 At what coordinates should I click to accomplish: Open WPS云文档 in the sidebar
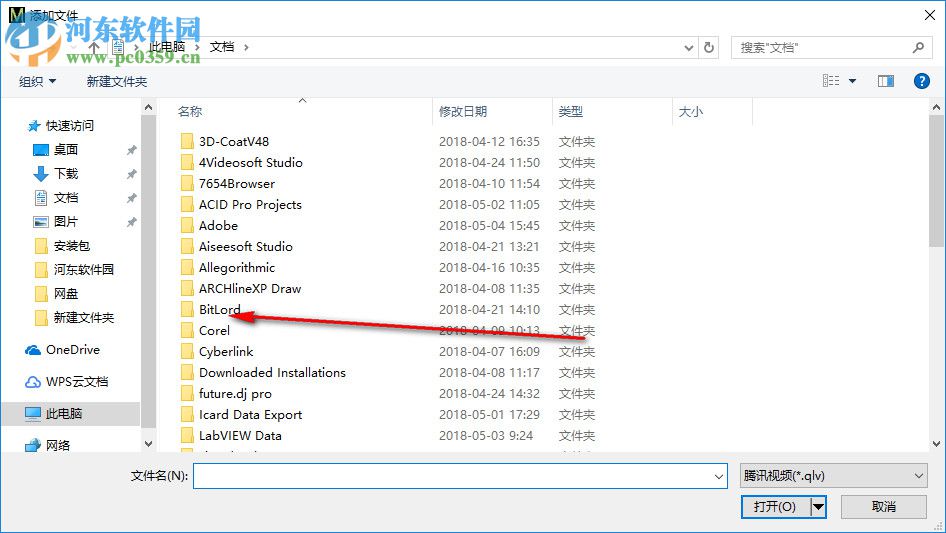[x=77, y=381]
